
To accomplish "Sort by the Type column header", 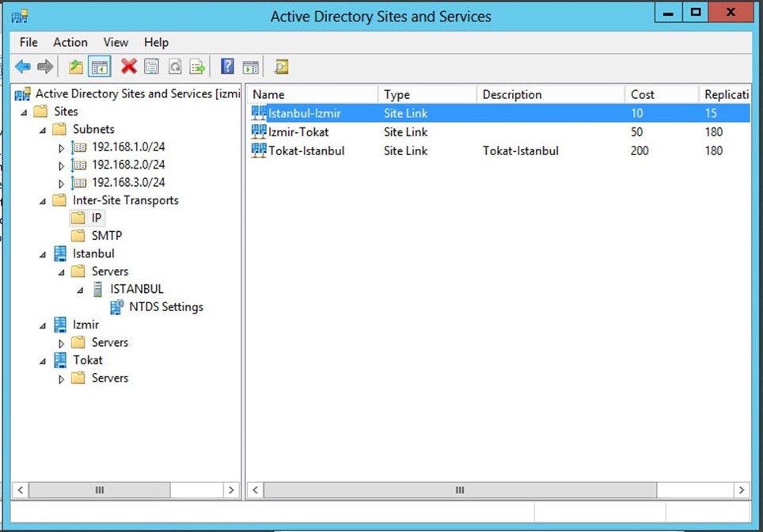I will pos(427,94).
